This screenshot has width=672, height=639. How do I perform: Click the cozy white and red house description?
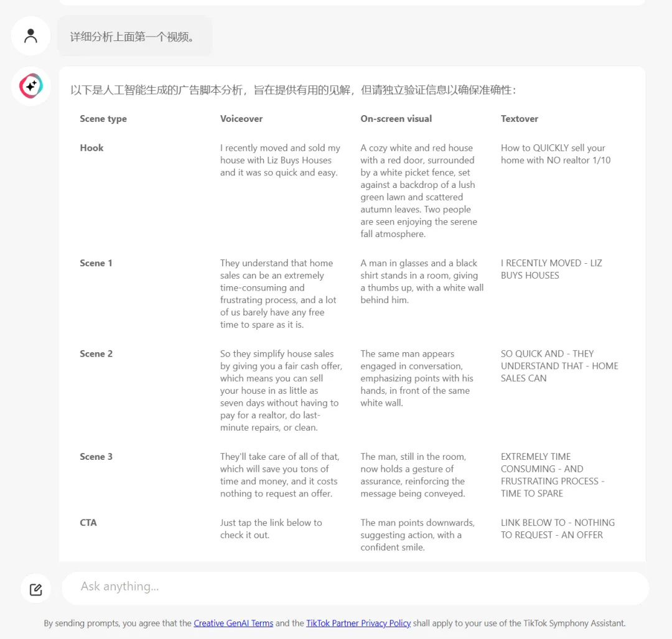coord(419,191)
